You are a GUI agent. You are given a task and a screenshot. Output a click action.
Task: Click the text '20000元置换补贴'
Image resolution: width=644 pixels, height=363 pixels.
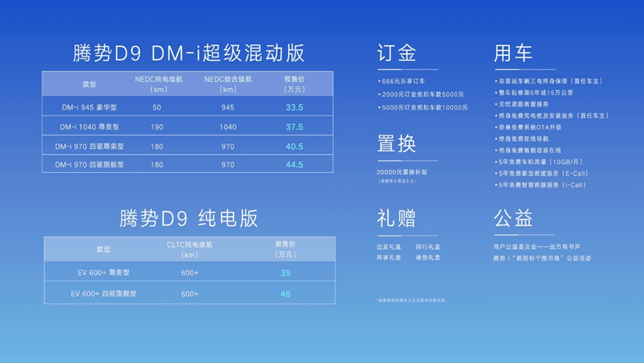(x=402, y=172)
